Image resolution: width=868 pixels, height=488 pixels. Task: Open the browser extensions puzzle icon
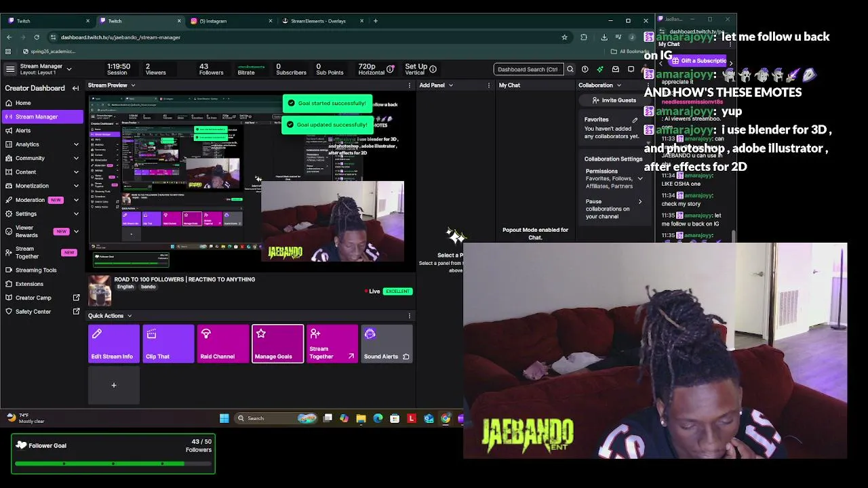point(584,37)
